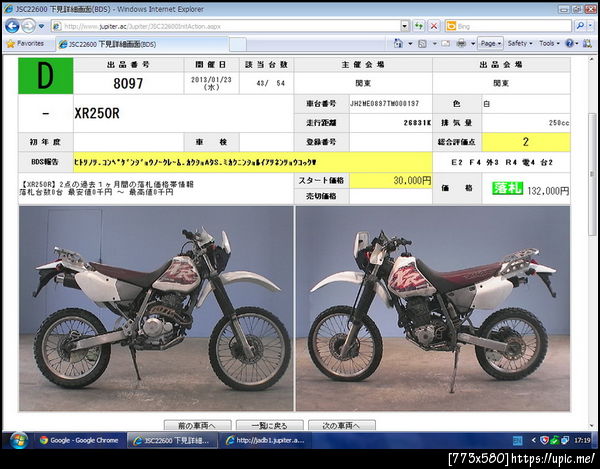Open the search provider dropdown arrow

(590, 26)
